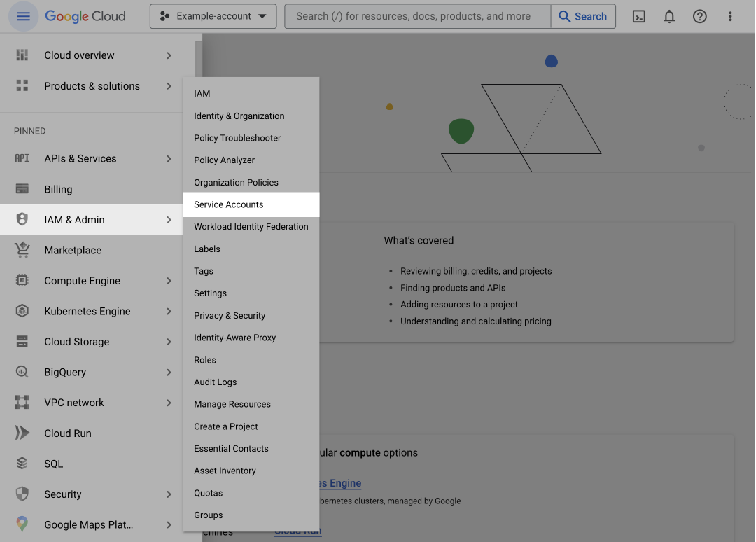Click the project selector dots icon
This screenshot has width=756, height=542.
(x=164, y=16)
